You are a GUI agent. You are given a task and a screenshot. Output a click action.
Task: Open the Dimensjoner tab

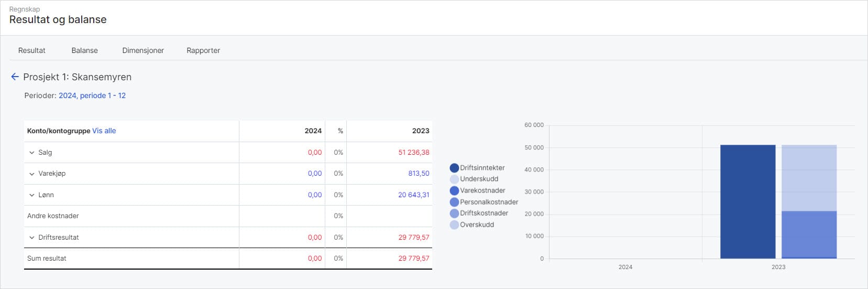[x=143, y=50]
